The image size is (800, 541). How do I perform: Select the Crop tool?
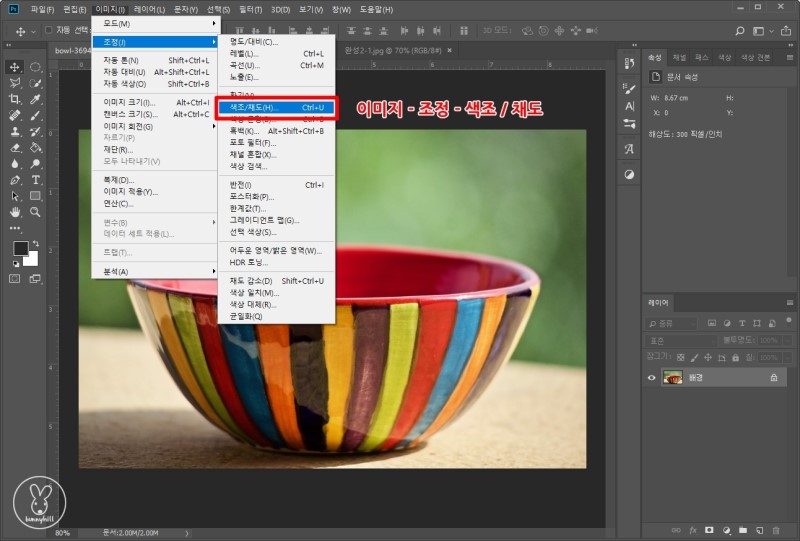click(x=15, y=99)
